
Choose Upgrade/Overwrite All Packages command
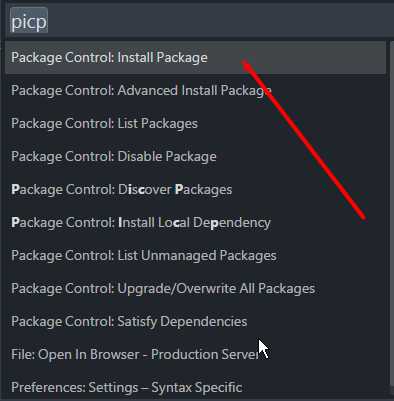click(x=195, y=288)
